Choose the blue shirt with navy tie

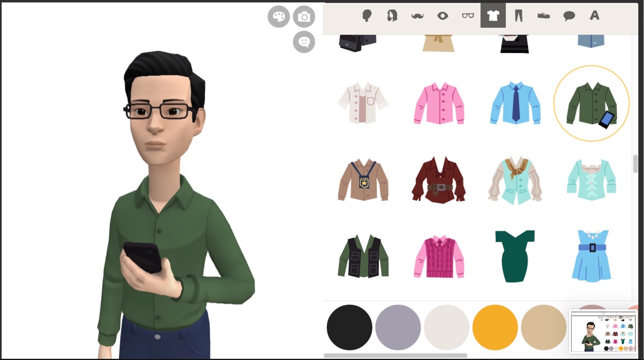tap(516, 103)
